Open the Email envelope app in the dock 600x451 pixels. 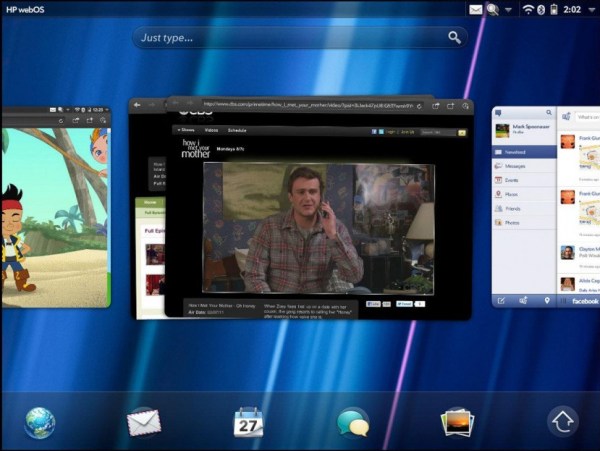pyautogui.click(x=143, y=423)
